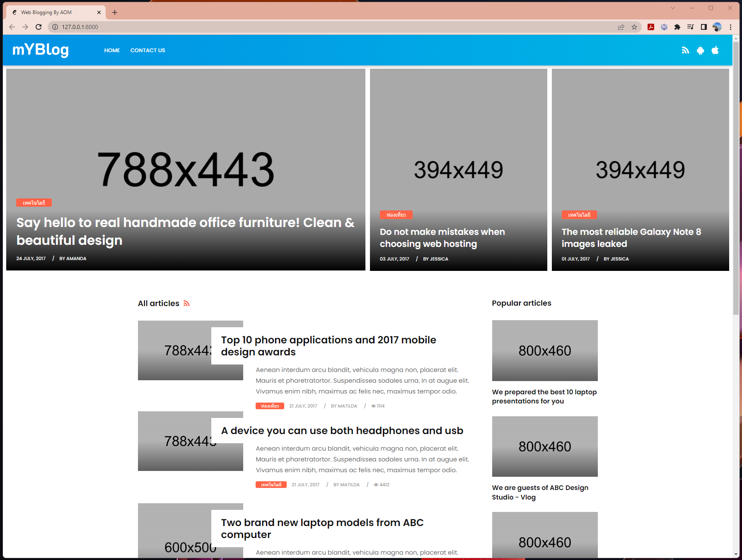This screenshot has width=742, height=560.
Task: Reload the page
Action: click(39, 27)
